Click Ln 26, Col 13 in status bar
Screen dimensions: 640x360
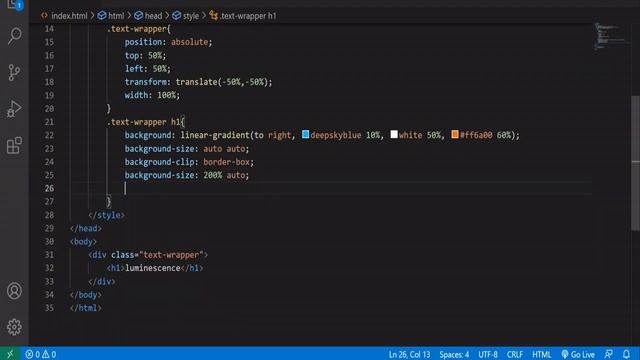pos(409,354)
